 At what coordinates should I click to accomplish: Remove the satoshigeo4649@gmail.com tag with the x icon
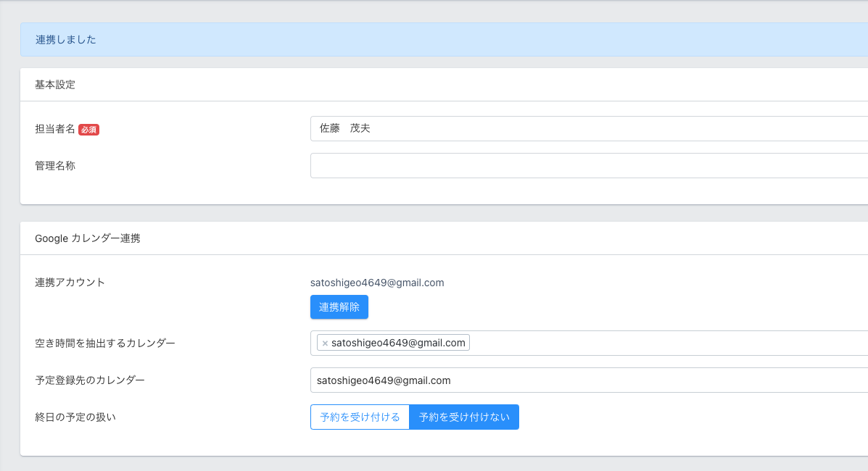[325, 343]
